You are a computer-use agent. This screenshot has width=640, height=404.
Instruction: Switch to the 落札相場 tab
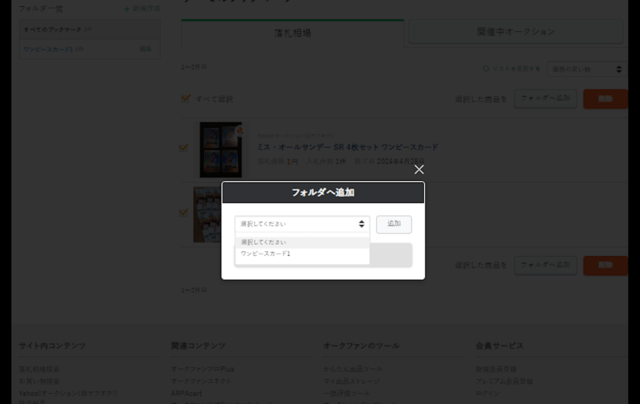pos(292,33)
